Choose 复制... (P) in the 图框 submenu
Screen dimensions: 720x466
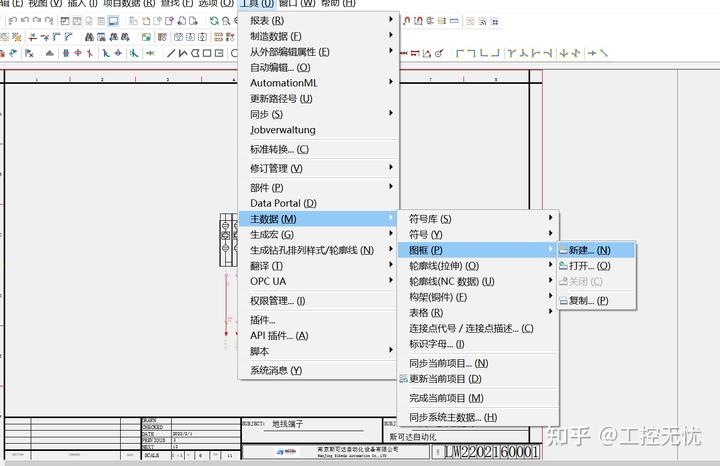point(596,301)
